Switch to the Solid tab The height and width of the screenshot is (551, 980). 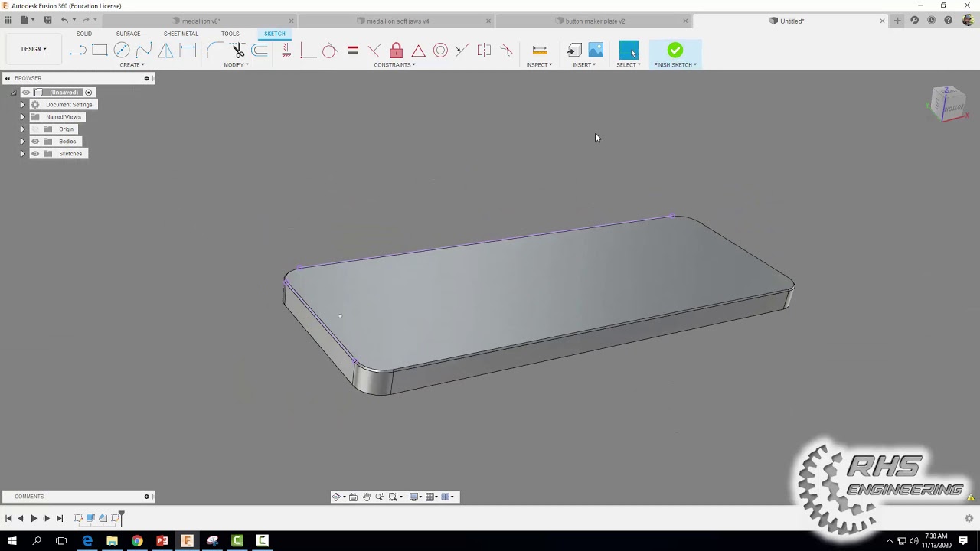tap(84, 34)
